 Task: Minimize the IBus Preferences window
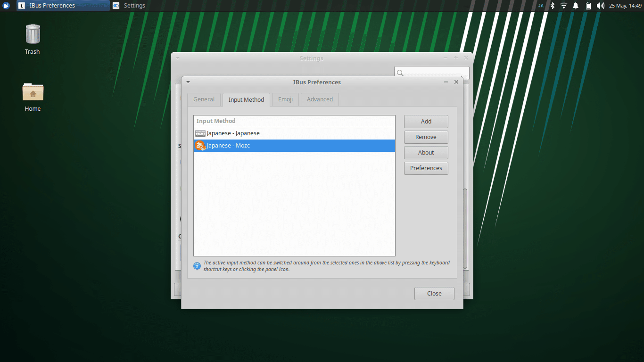(446, 82)
